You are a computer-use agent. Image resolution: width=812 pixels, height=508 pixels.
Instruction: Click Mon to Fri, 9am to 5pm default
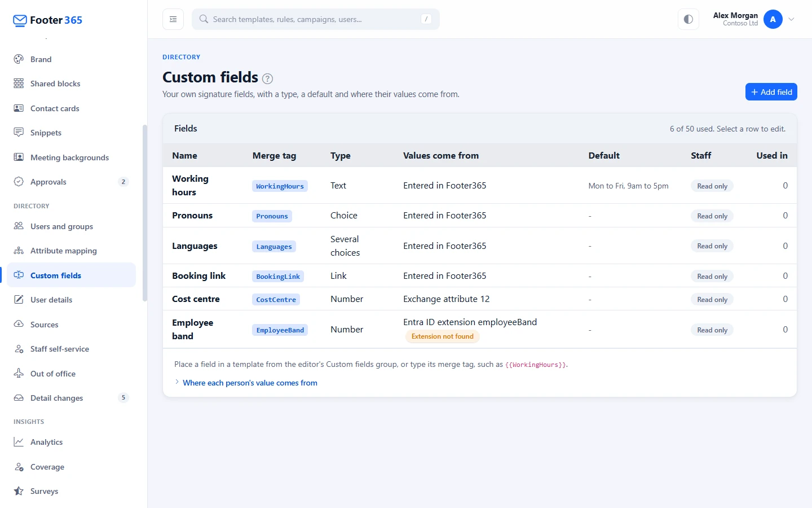tap(628, 186)
